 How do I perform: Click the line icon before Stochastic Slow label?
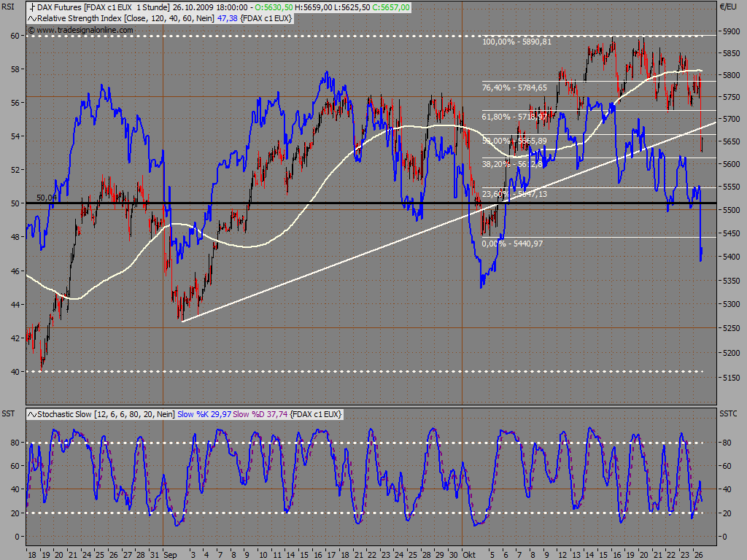click(x=32, y=414)
